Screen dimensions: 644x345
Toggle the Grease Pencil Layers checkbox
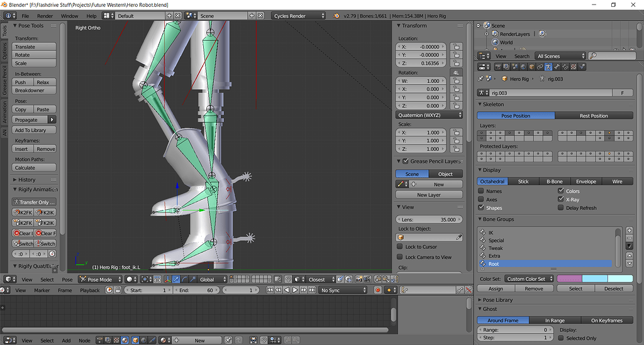coord(406,162)
